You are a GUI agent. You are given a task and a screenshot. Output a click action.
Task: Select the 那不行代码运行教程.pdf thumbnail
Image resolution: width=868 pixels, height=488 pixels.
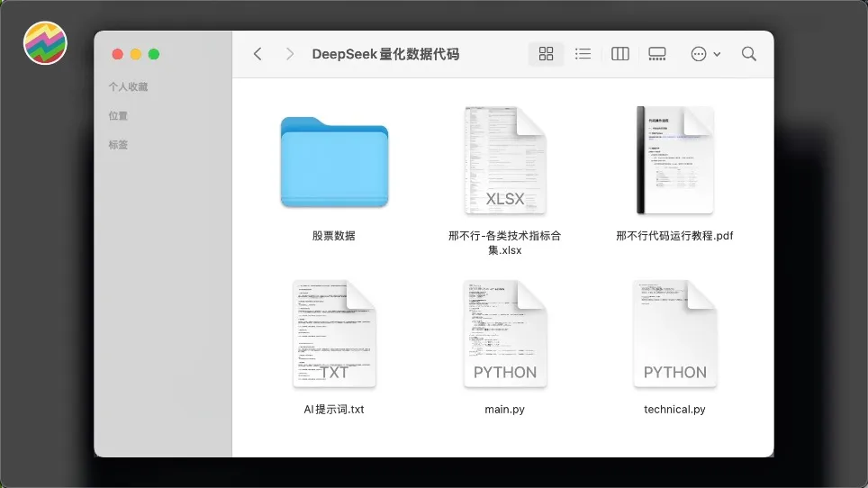tap(674, 160)
